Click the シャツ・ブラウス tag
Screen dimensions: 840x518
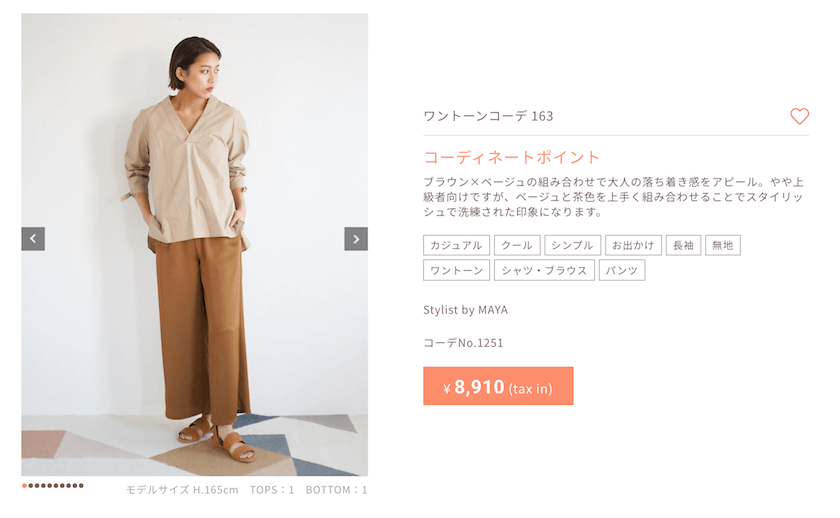click(x=544, y=271)
